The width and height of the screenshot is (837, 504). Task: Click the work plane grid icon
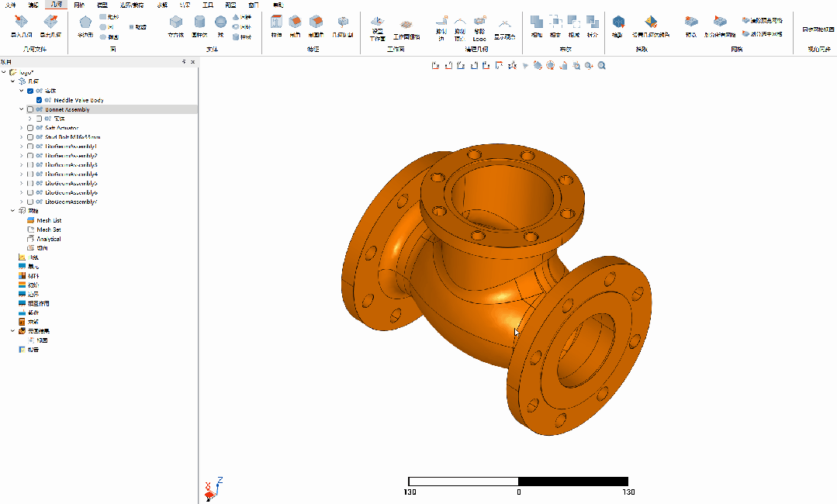406,25
